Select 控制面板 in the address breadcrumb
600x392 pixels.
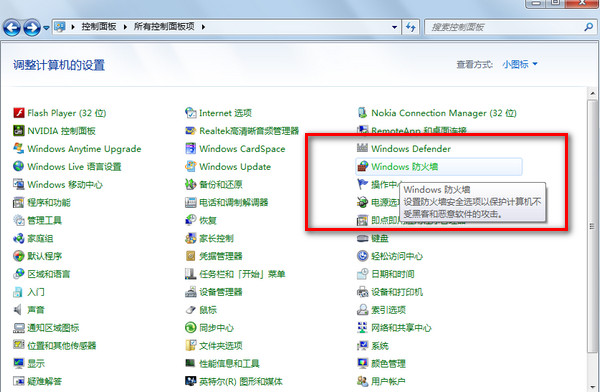coord(99,26)
